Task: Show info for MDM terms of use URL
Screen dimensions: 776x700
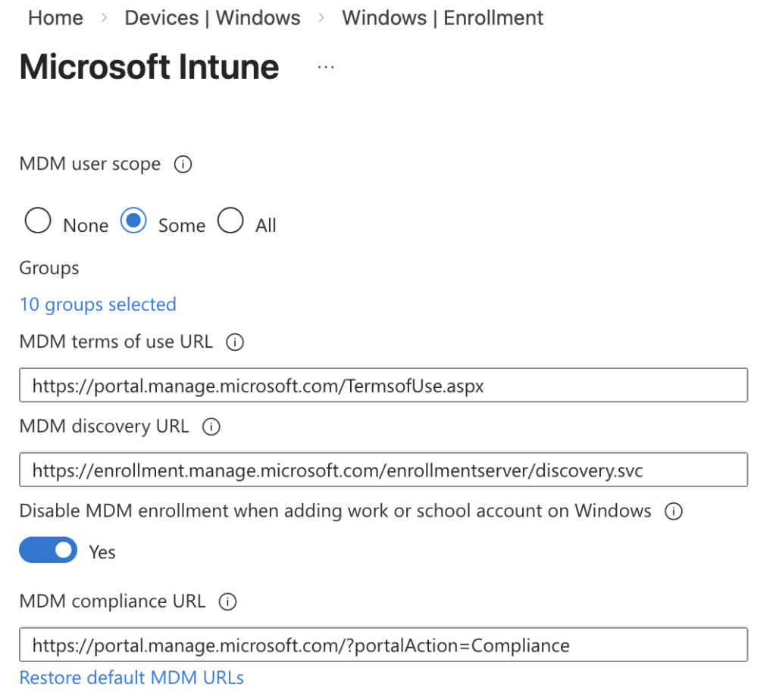Action: pos(235,342)
